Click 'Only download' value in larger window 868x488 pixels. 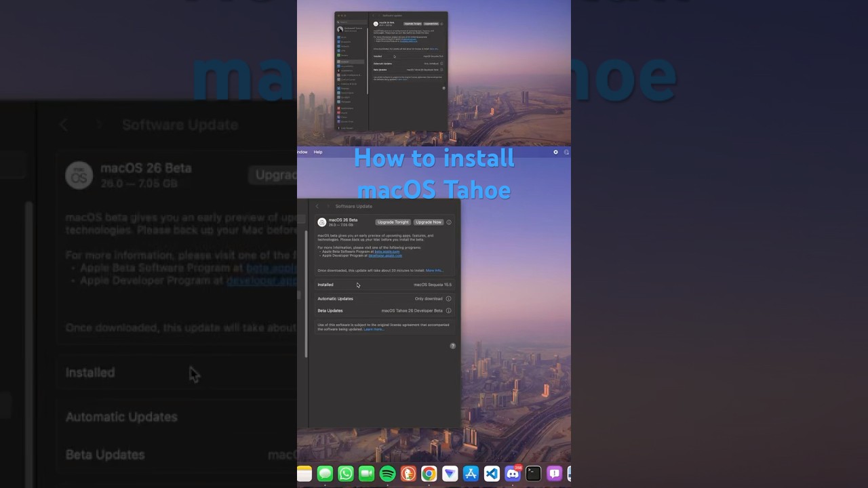429,298
